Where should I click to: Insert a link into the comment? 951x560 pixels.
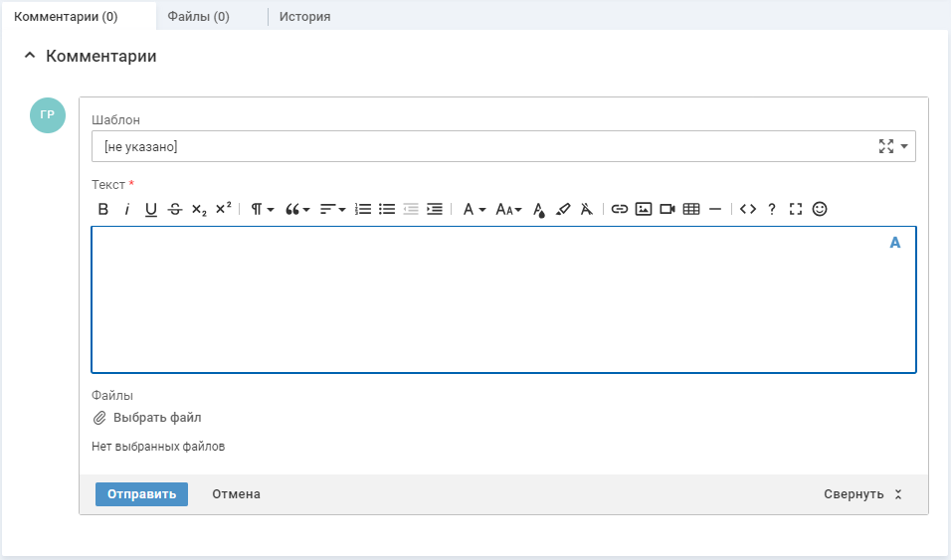click(620, 209)
